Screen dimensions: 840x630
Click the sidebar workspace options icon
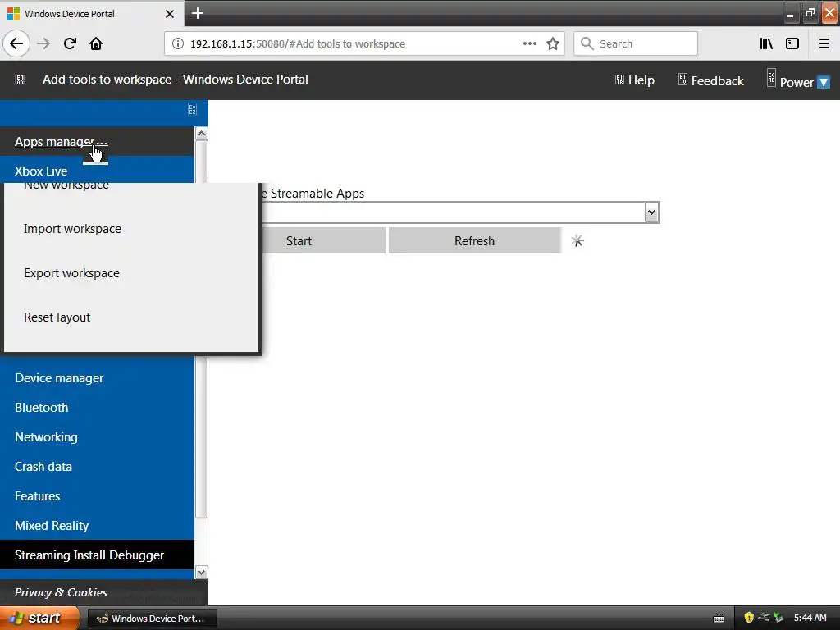pyautogui.click(x=192, y=110)
